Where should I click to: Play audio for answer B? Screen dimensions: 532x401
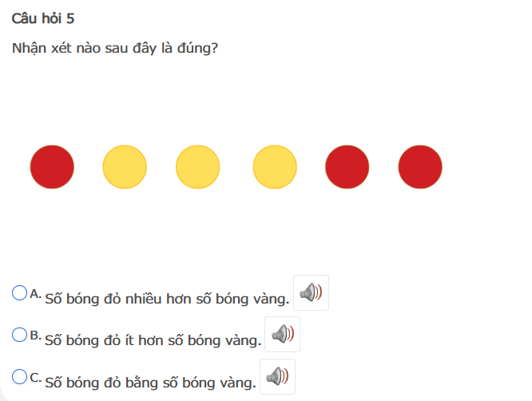click(282, 335)
